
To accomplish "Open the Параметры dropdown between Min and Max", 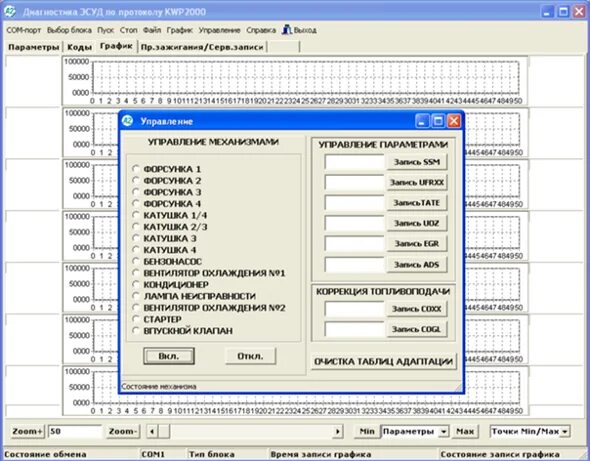I will point(444,431).
